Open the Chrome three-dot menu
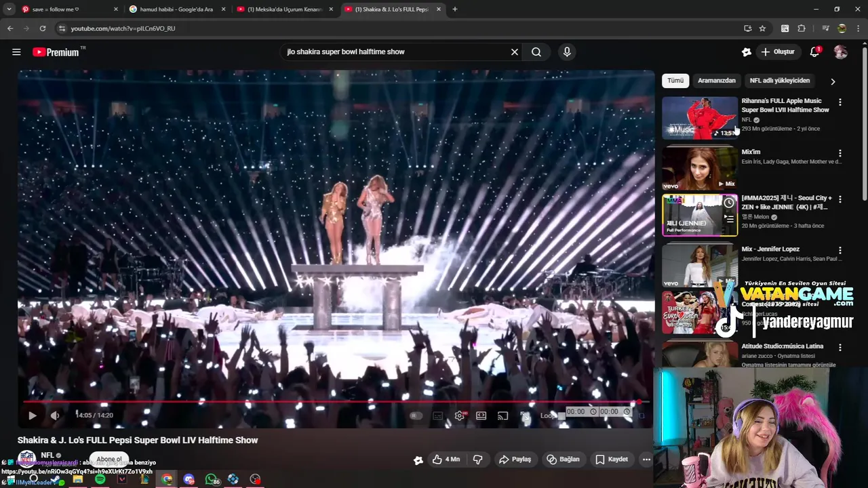Image resolution: width=868 pixels, height=488 pixels. tap(859, 28)
